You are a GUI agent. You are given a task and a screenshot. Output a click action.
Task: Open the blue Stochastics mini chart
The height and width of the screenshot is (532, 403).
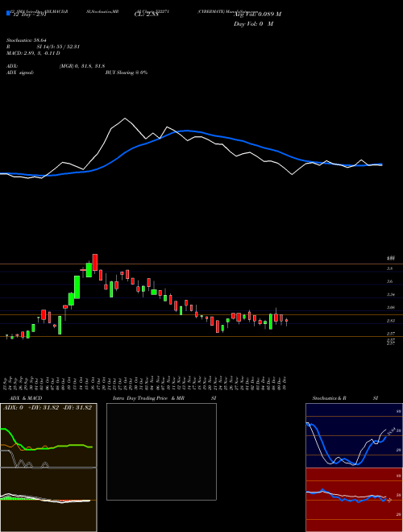354,435
